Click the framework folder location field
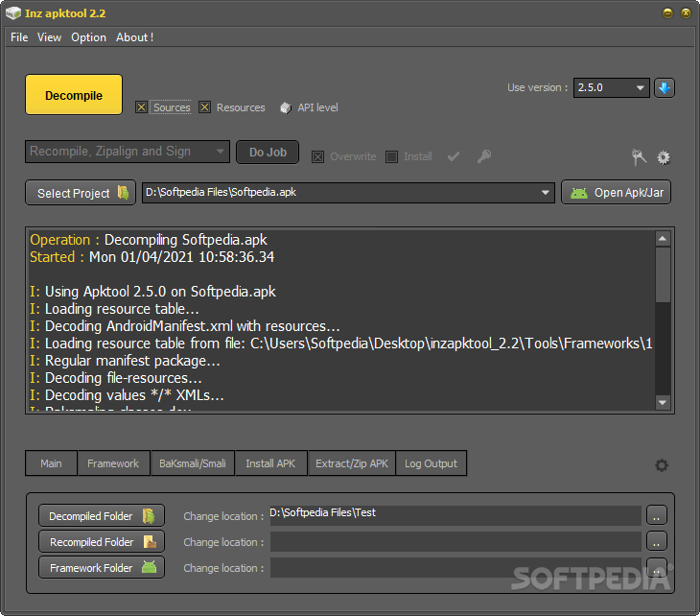700x616 pixels. [x=455, y=567]
